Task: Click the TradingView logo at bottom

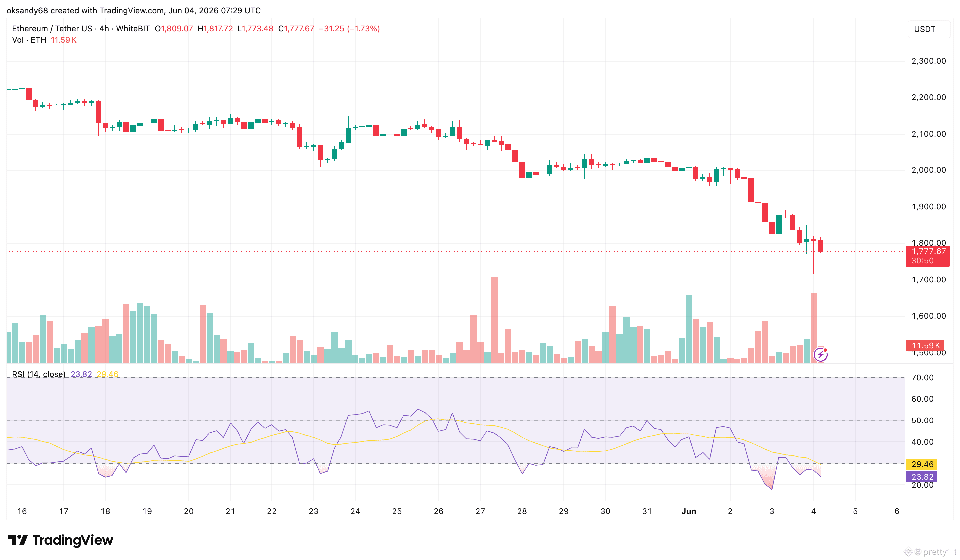Action: pos(61,540)
